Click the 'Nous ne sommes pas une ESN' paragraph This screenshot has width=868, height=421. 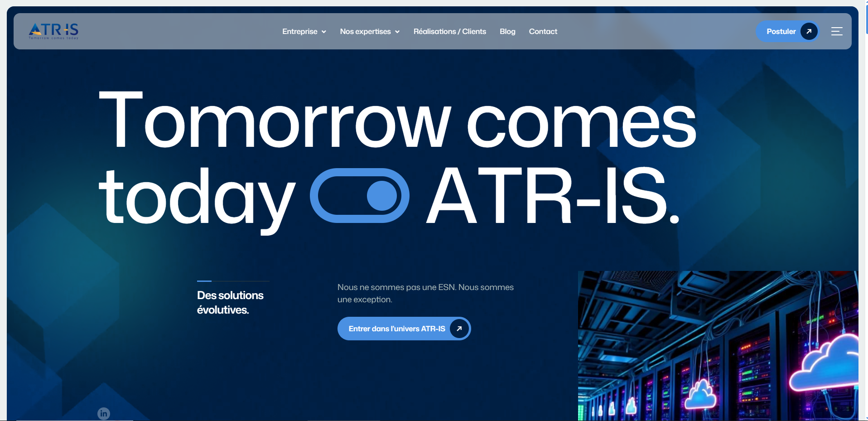(425, 293)
